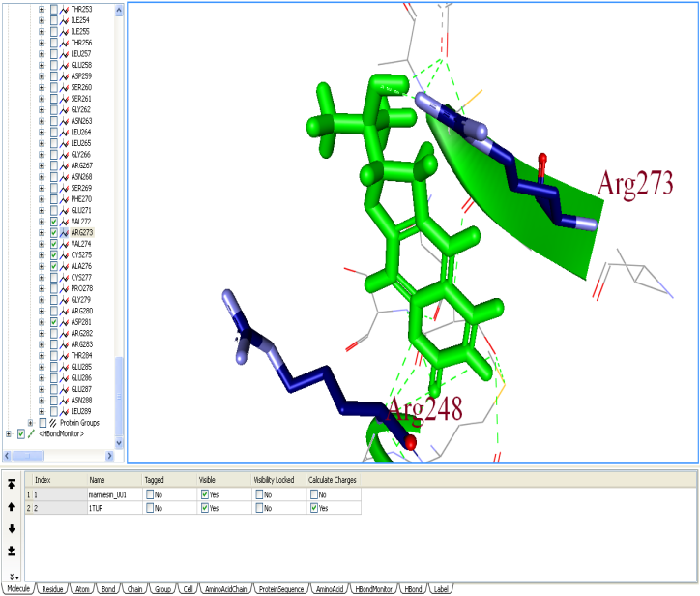This screenshot has width=700, height=596.
Task: Click the move-up arrow icon
Action: pyautogui.click(x=11, y=506)
